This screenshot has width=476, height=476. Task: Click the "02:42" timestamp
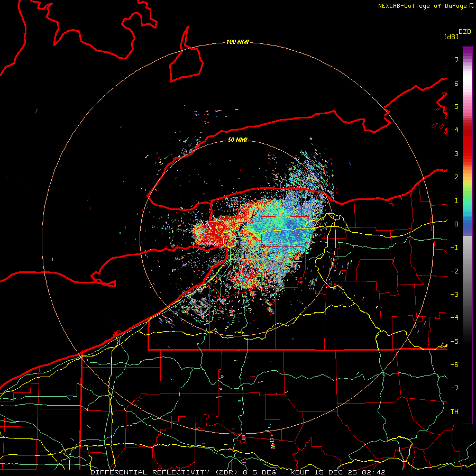pos(373,472)
